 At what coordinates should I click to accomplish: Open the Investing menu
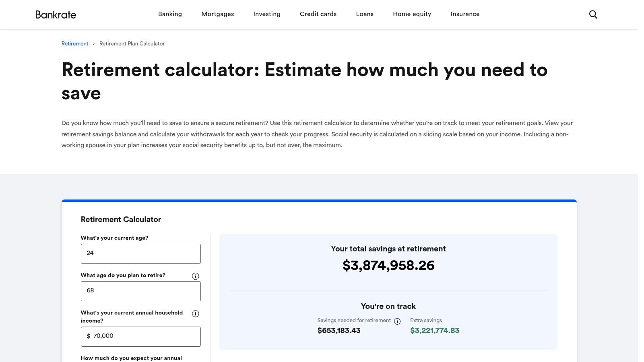tap(266, 14)
